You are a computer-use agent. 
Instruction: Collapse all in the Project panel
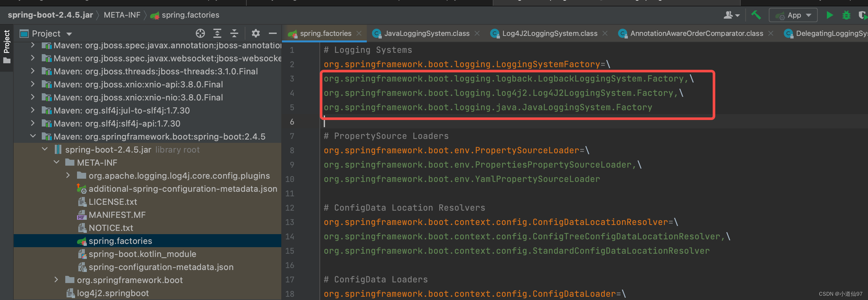click(234, 33)
